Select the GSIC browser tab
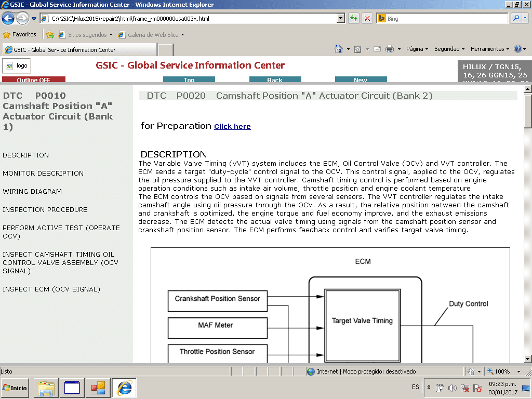Viewport: 532px width, 399px height. click(x=79, y=50)
